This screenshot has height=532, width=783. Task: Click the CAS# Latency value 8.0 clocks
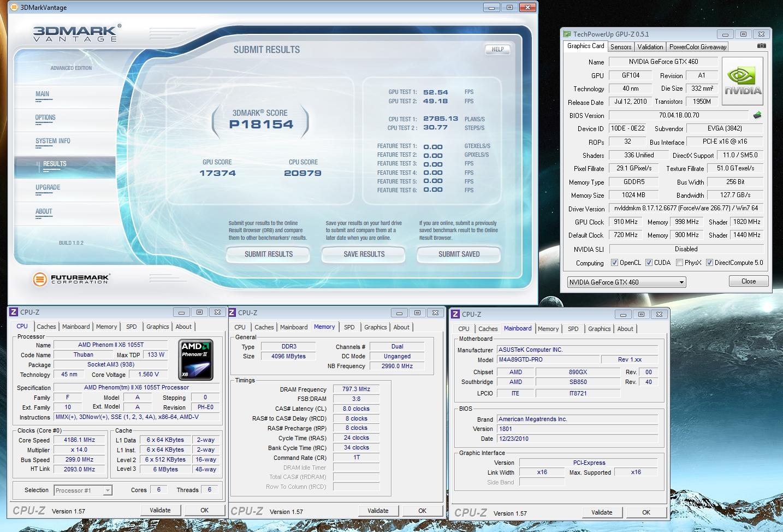point(356,409)
